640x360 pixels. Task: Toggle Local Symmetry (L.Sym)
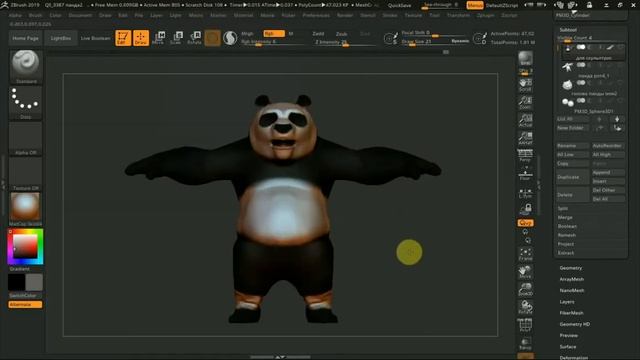(525, 193)
